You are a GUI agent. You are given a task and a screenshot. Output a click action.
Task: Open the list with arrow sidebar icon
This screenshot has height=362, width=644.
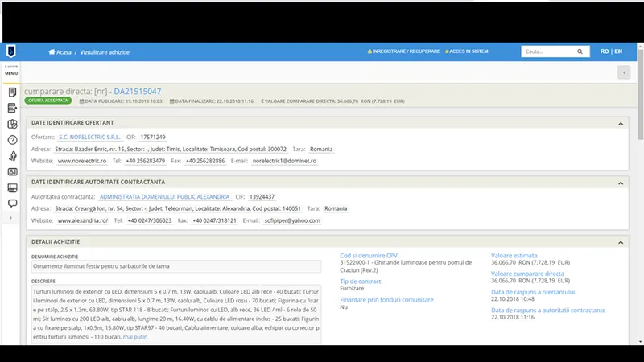pyautogui.click(x=12, y=108)
